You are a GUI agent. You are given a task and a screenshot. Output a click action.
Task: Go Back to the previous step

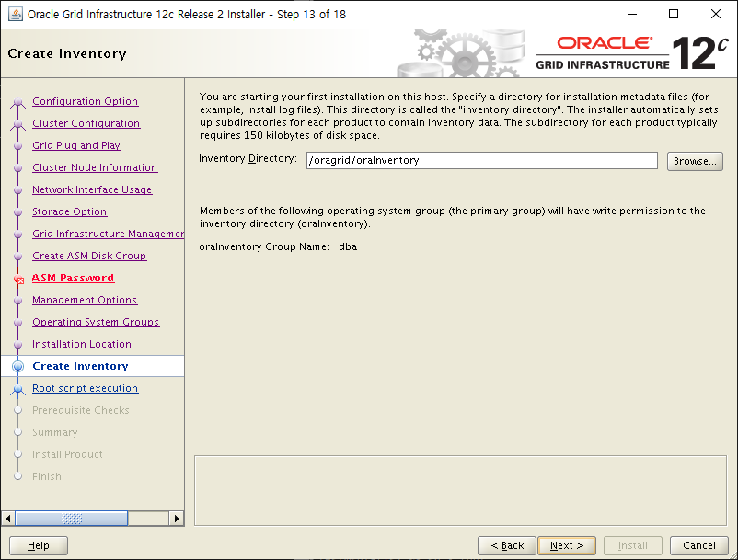pos(507,545)
